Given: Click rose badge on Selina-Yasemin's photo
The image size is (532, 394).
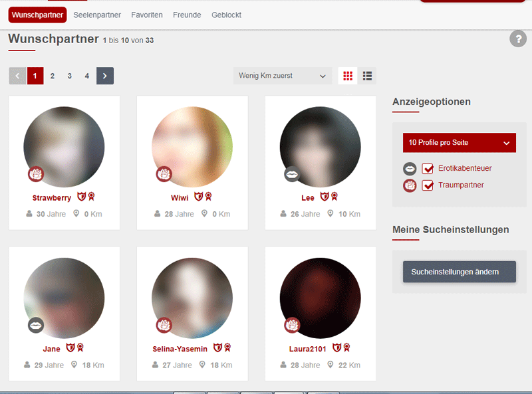Looking at the screenshot, I should 164,326.
